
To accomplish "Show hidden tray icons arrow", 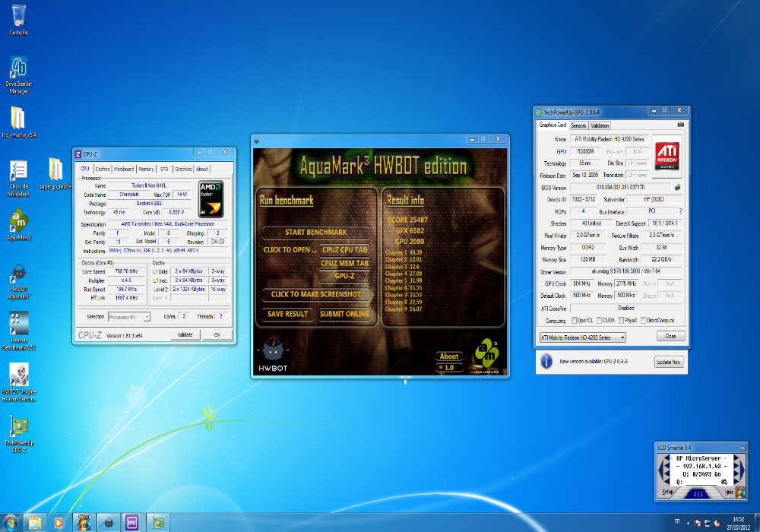I will pyautogui.click(x=688, y=524).
